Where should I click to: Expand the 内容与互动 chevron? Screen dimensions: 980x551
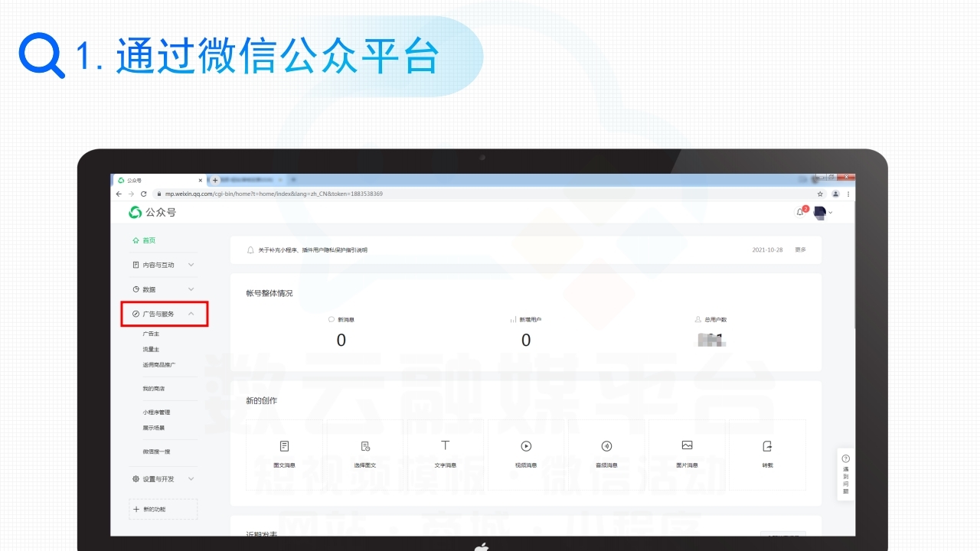(191, 265)
